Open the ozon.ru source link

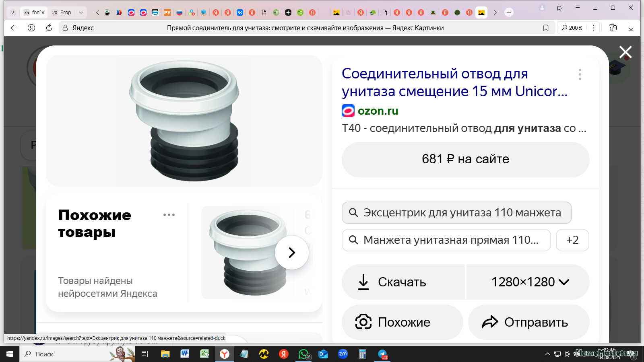coord(378,111)
